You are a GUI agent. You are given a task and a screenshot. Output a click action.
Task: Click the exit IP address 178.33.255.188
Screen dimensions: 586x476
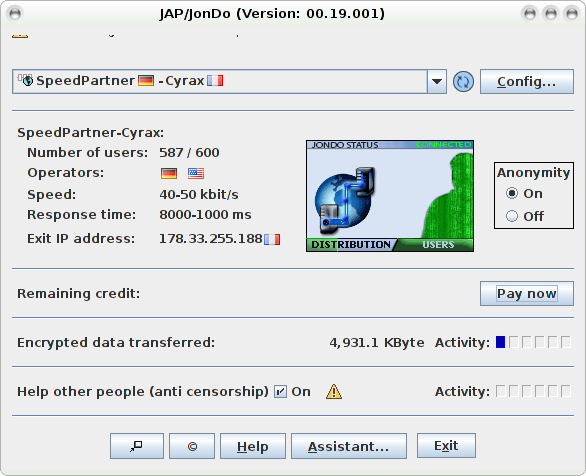pyautogui.click(x=211, y=239)
